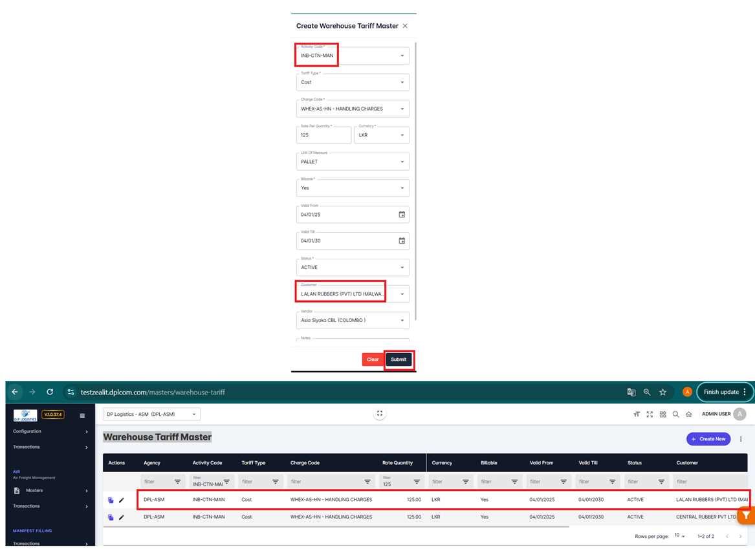Click the red Clear button
This screenshot has width=755, height=560.
click(373, 360)
